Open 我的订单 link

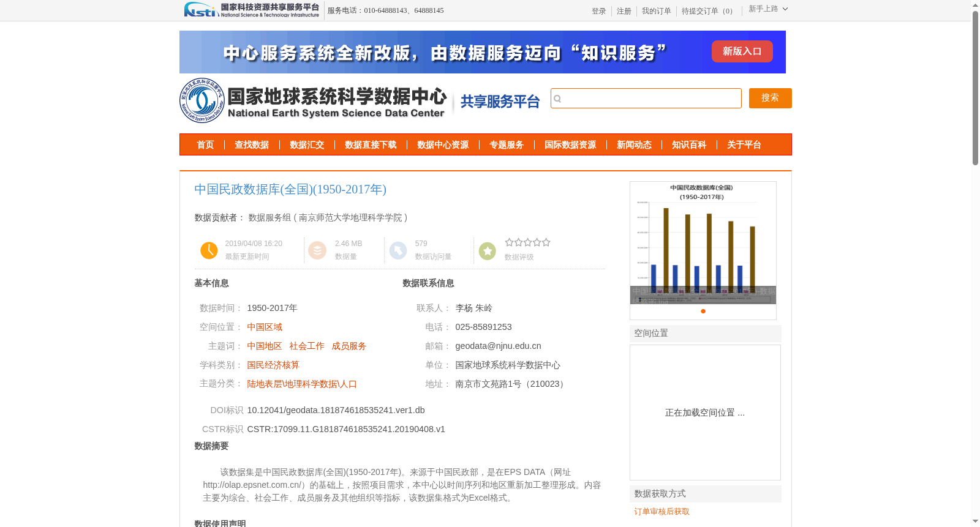click(x=657, y=11)
